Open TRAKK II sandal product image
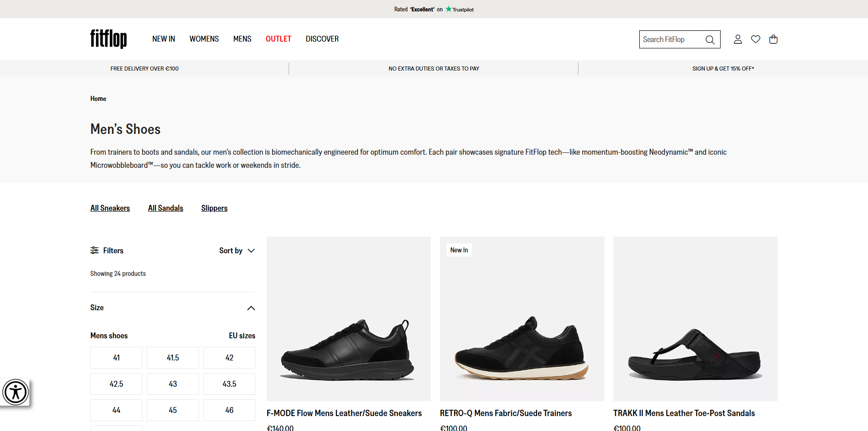This screenshot has width=868, height=431. [695, 319]
